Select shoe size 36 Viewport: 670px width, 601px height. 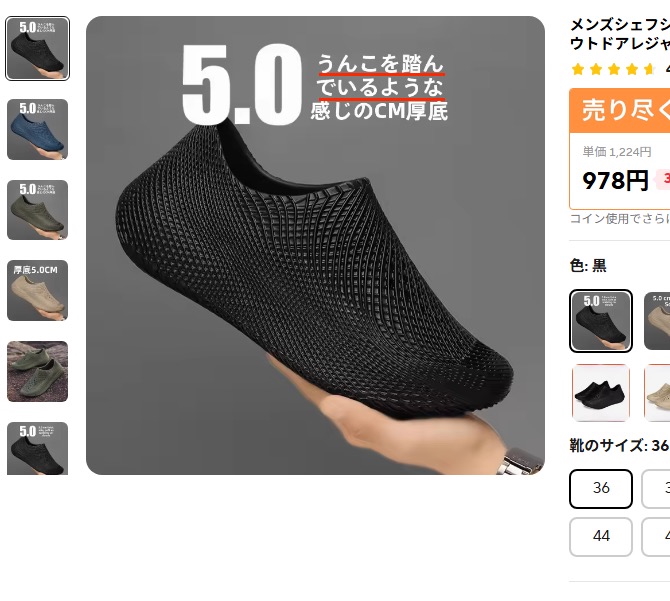[601, 489]
